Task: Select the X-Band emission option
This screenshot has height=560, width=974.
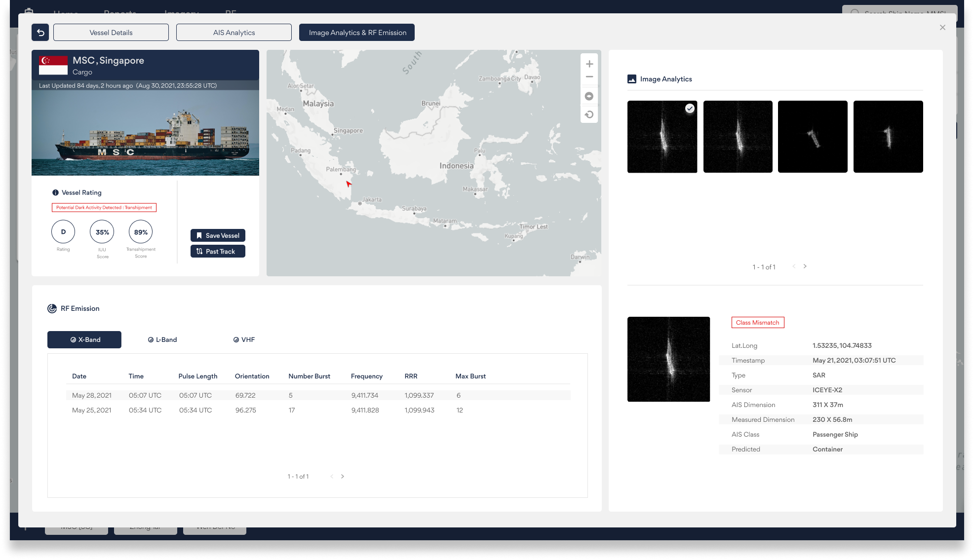Action: [84, 339]
